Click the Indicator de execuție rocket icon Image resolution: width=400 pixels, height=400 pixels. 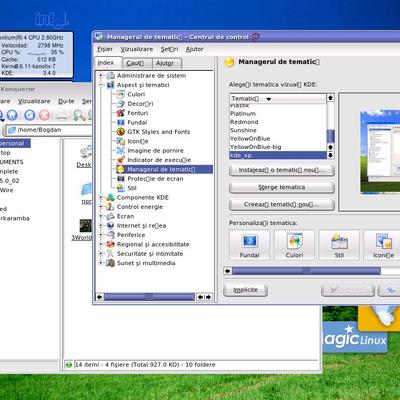[121, 160]
